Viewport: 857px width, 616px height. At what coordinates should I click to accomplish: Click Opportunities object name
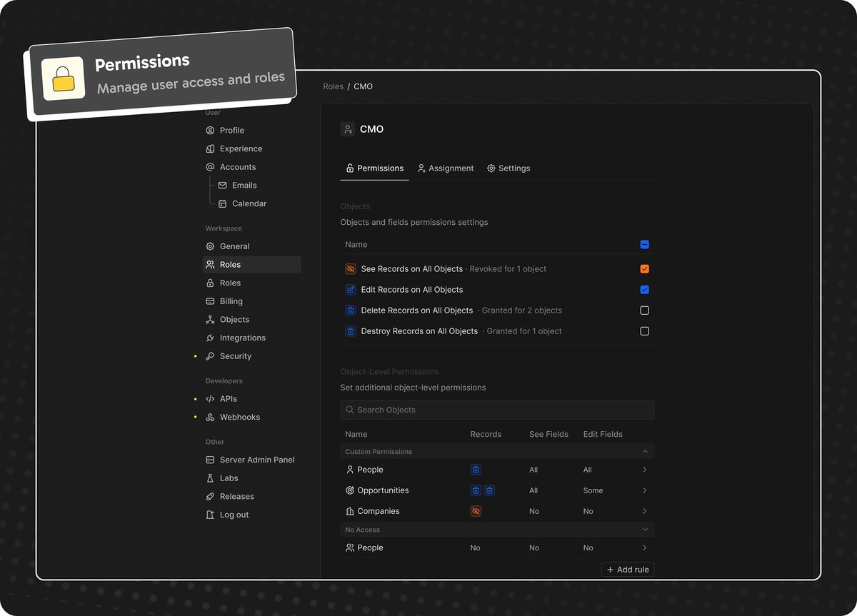[x=383, y=490]
